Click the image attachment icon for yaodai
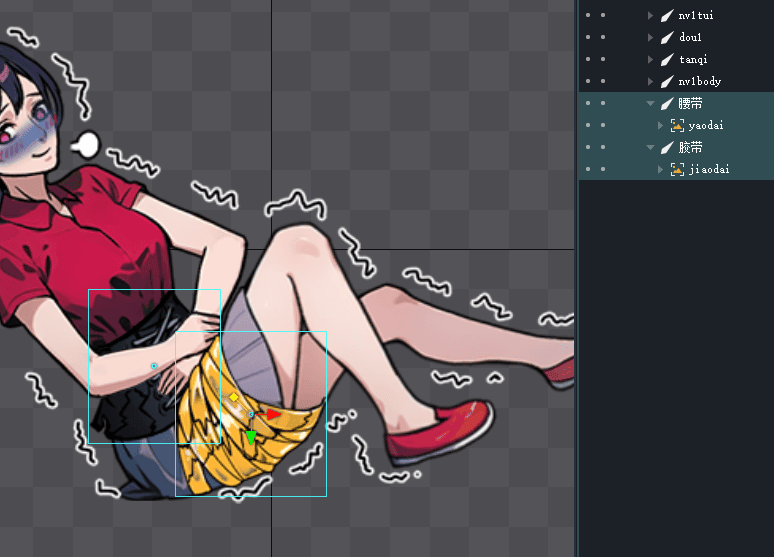The image size is (774, 557). [678, 125]
